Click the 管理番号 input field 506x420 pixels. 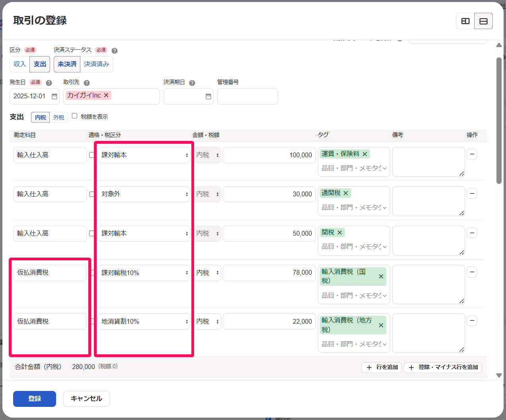pyautogui.click(x=247, y=96)
